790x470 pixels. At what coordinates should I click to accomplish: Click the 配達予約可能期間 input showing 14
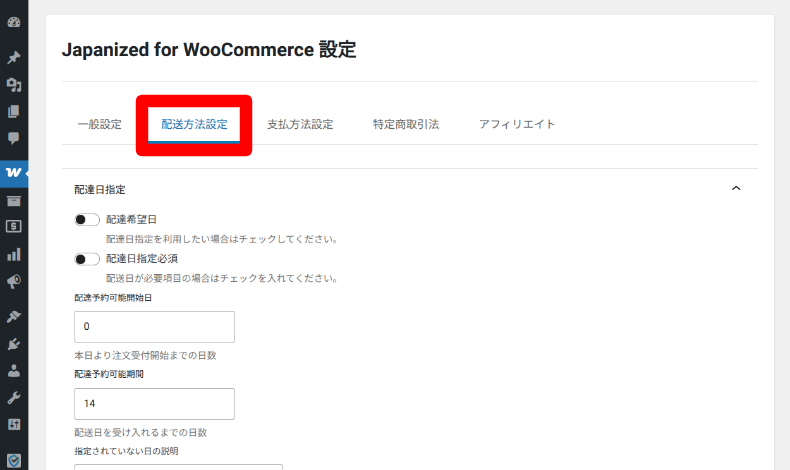154,404
